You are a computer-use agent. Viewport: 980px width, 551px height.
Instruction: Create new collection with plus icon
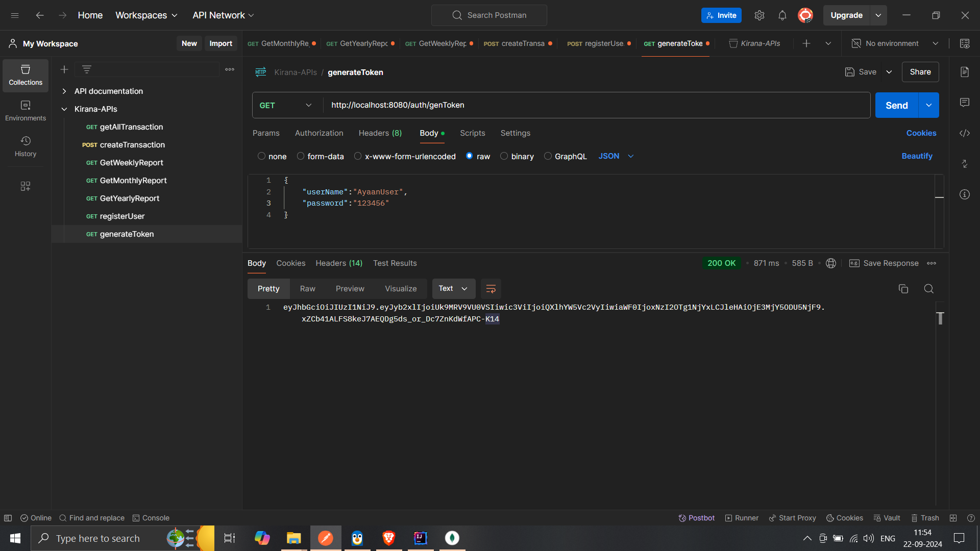click(64, 69)
